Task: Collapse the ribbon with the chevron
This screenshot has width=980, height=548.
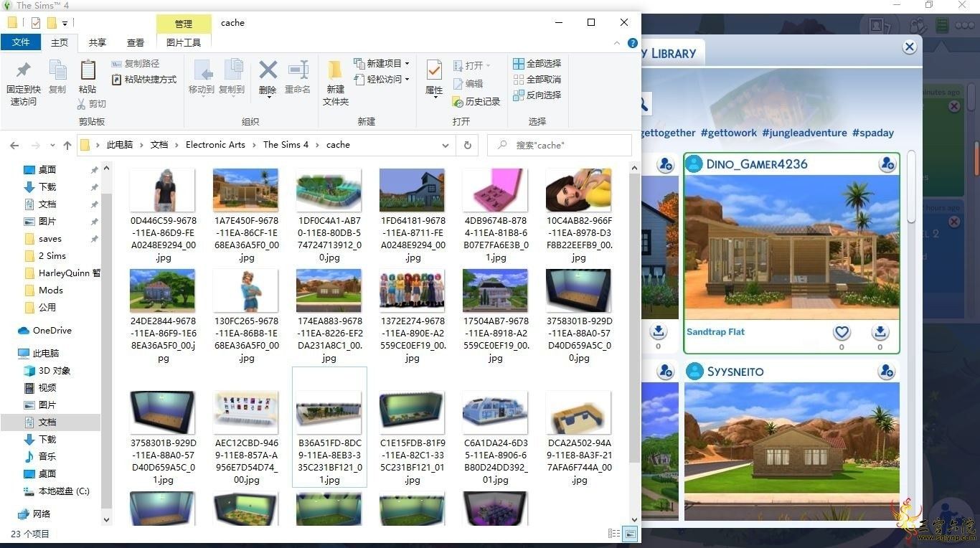Action: [617, 43]
